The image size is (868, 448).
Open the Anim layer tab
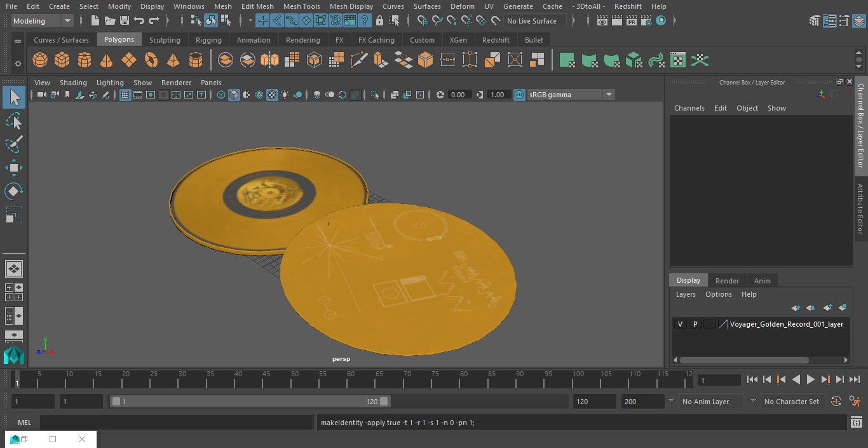point(762,281)
